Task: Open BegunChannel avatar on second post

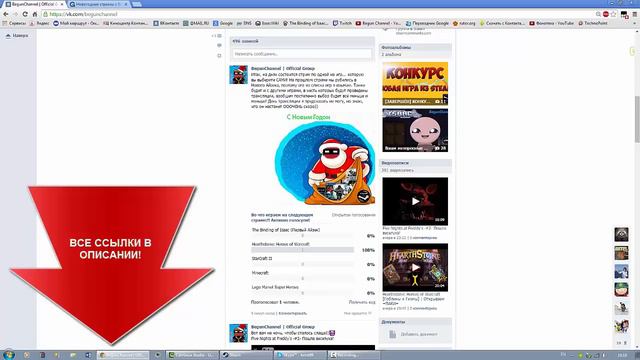Action: [238, 333]
